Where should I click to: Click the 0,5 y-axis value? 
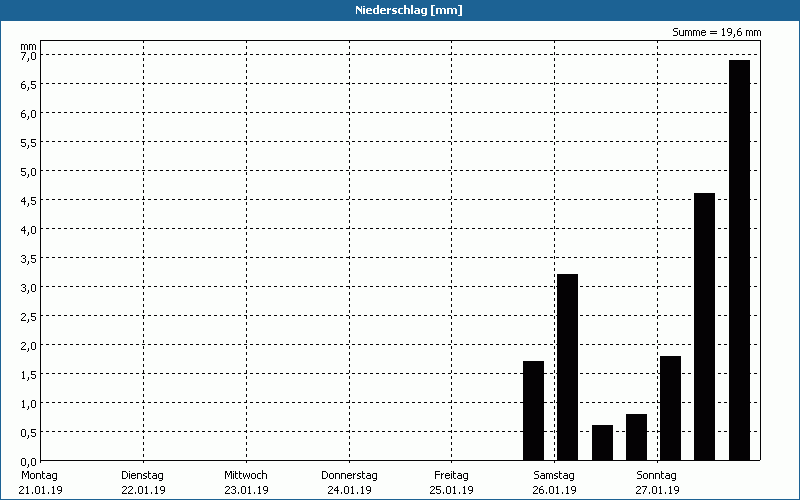(29, 434)
